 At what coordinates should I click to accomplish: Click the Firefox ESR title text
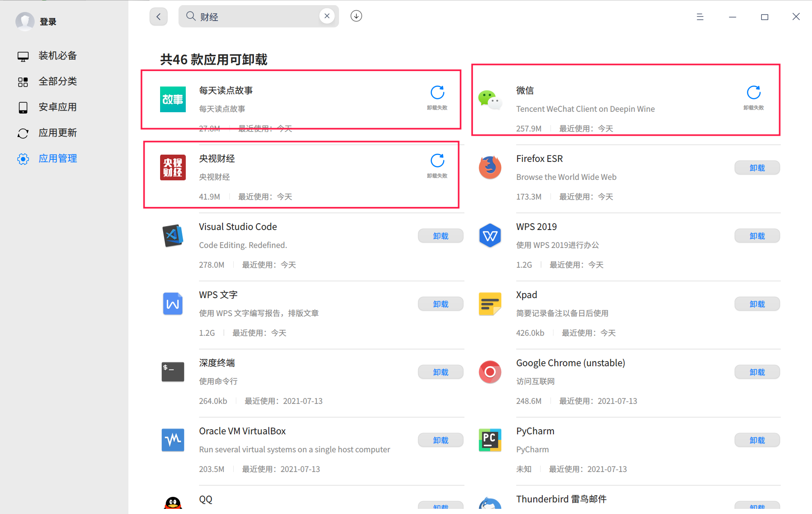click(x=539, y=158)
